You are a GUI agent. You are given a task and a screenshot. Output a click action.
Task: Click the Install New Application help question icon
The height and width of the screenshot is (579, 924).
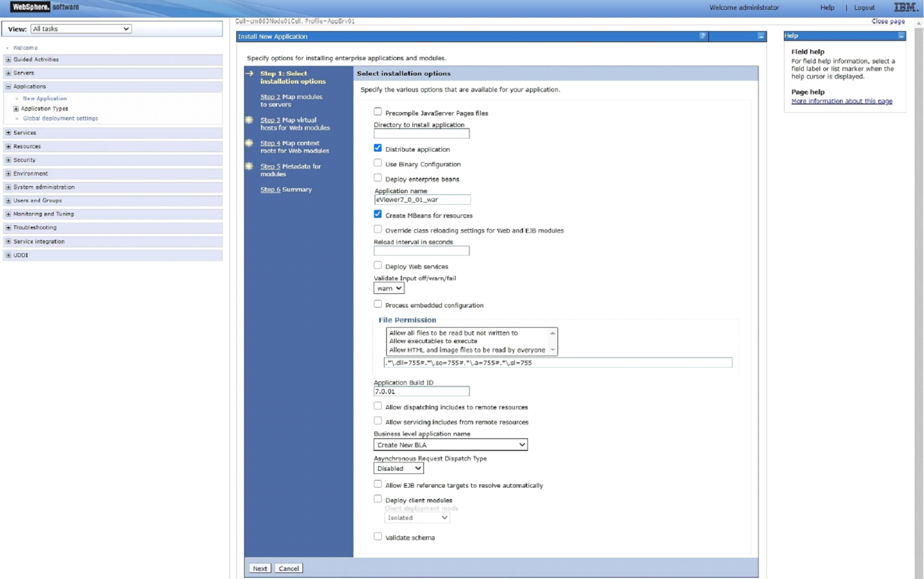pos(702,36)
